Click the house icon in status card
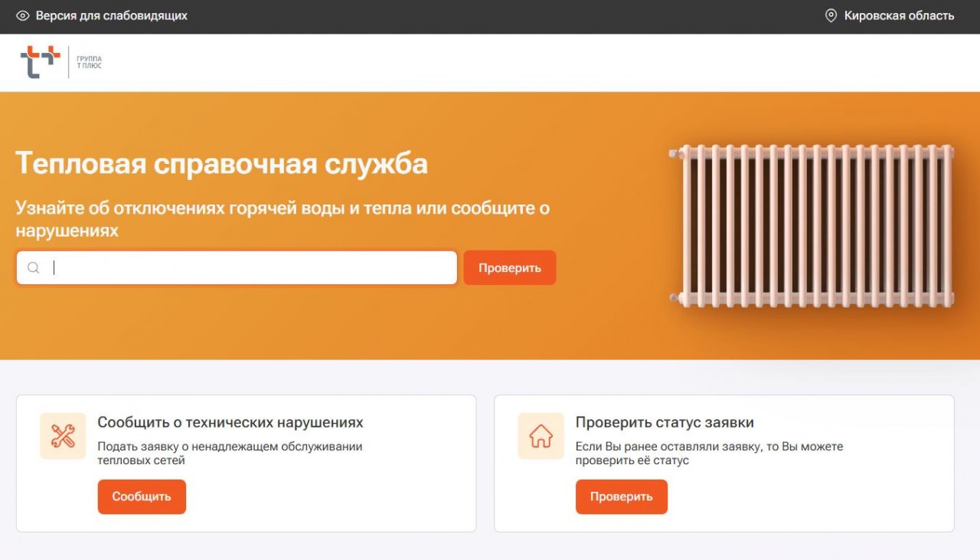The width and height of the screenshot is (980, 560). [541, 436]
